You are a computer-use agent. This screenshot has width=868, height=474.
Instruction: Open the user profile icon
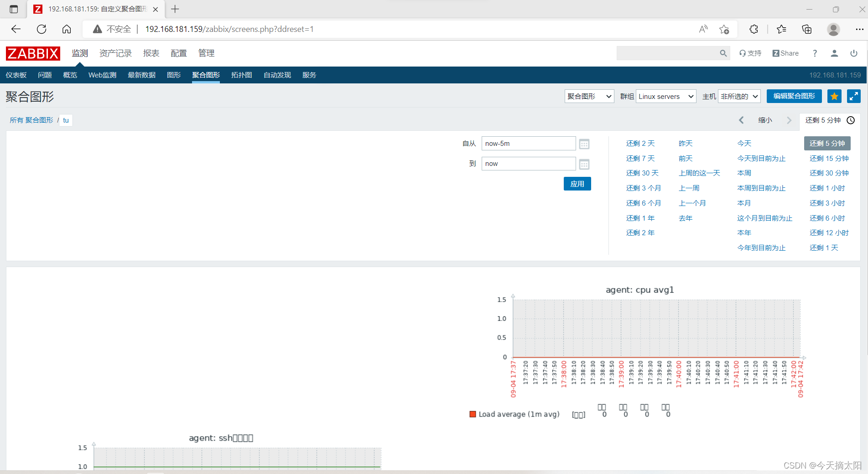click(834, 53)
